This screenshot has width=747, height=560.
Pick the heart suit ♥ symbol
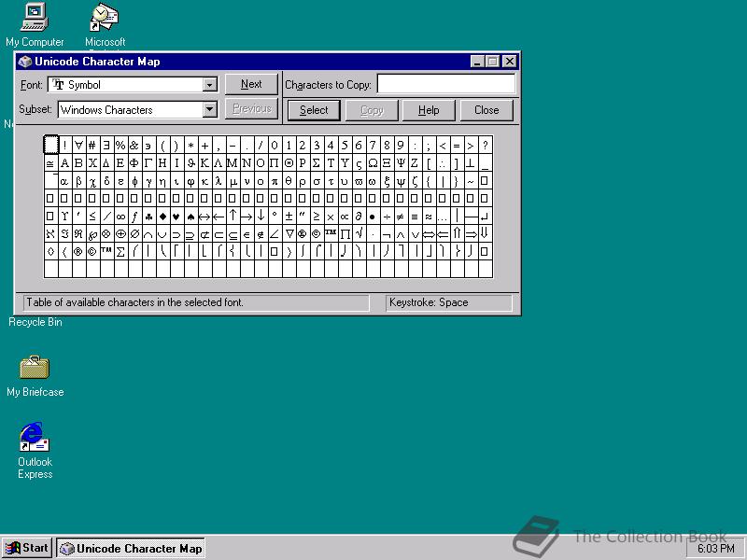point(176,217)
